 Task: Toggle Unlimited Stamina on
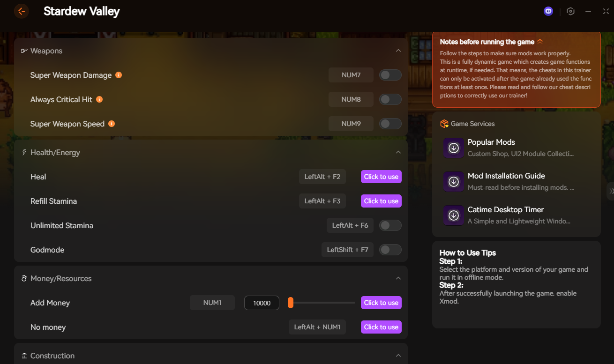click(x=390, y=225)
